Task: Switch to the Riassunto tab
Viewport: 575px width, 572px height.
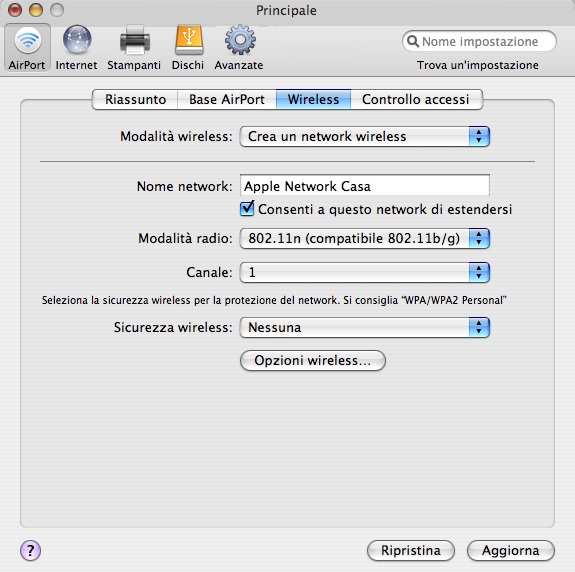Action: tap(135, 99)
